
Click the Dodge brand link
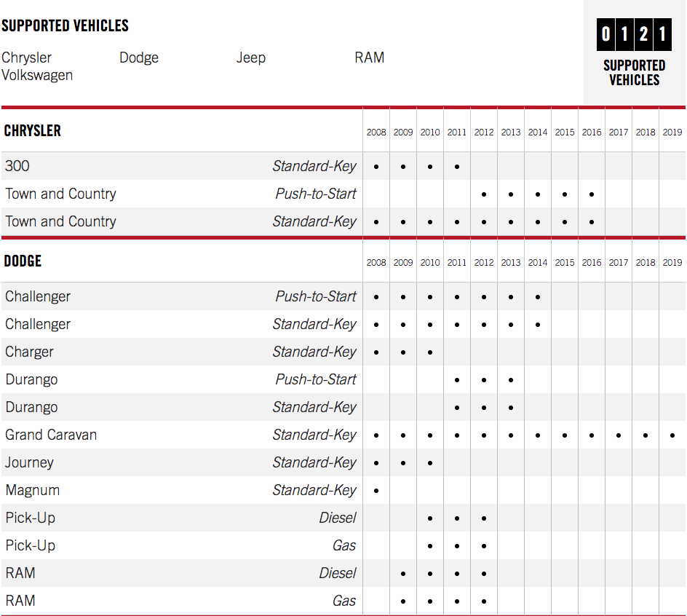(138, 58)
